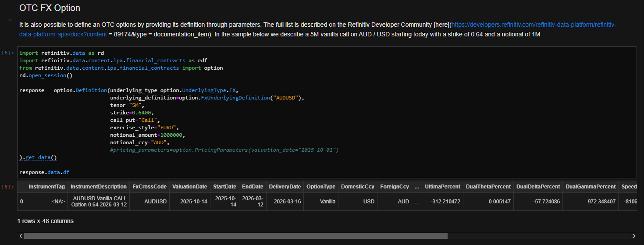Click the DualGammaPercent column header
Screen dimensions: 644x245
coord(591,187)
